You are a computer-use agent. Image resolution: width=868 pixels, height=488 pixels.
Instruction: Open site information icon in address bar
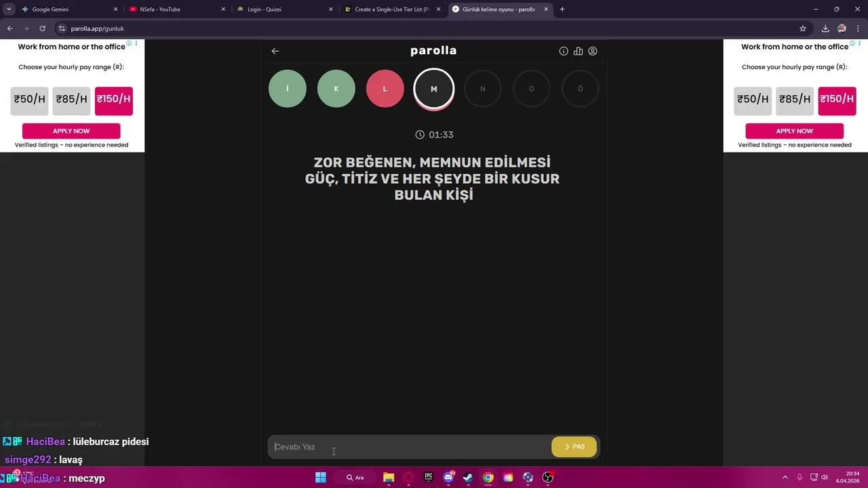pyautogui.click(x=62, y=28)
